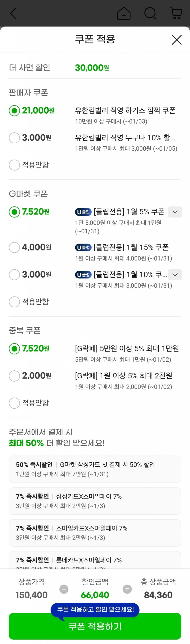Viewport: 190px width, 644px height.
Task: Go to home via house icon
Action: (124, 13)
